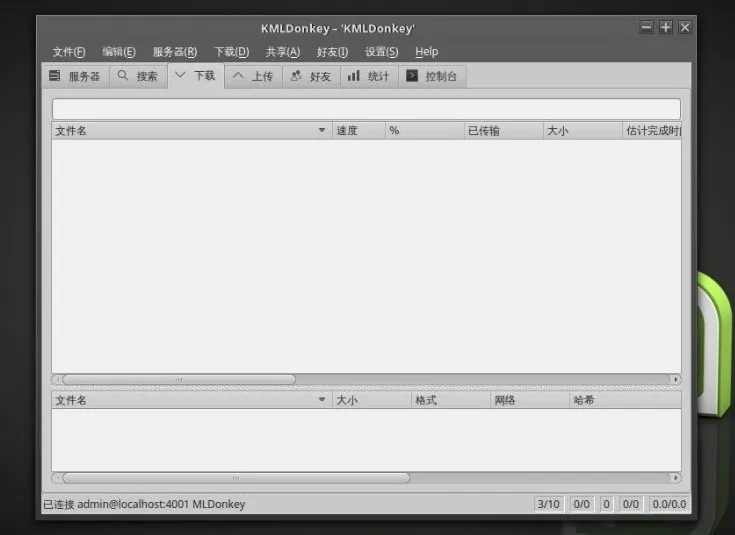735x535 pixels.
Task: Open the 共享(A) menu
Action: (x=283, y=52)
